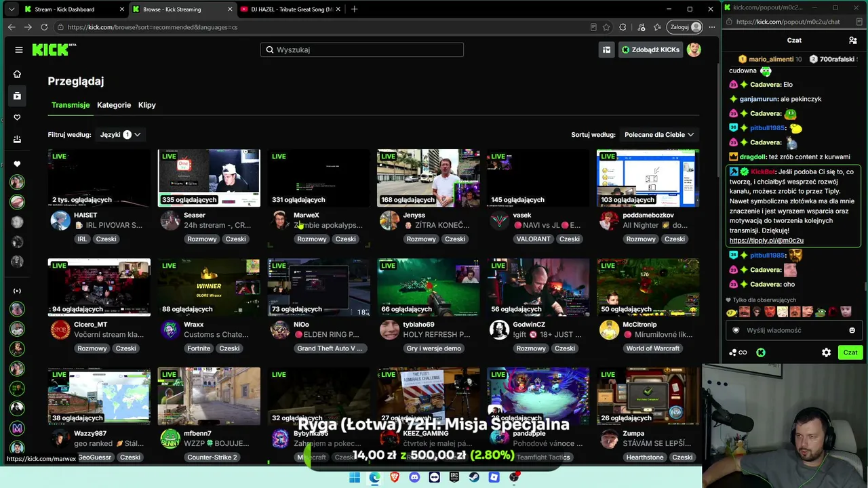The image size is (868, 488).
Task: Open Epic Games Launcher from the taskbar
Action: coord(454,477)
